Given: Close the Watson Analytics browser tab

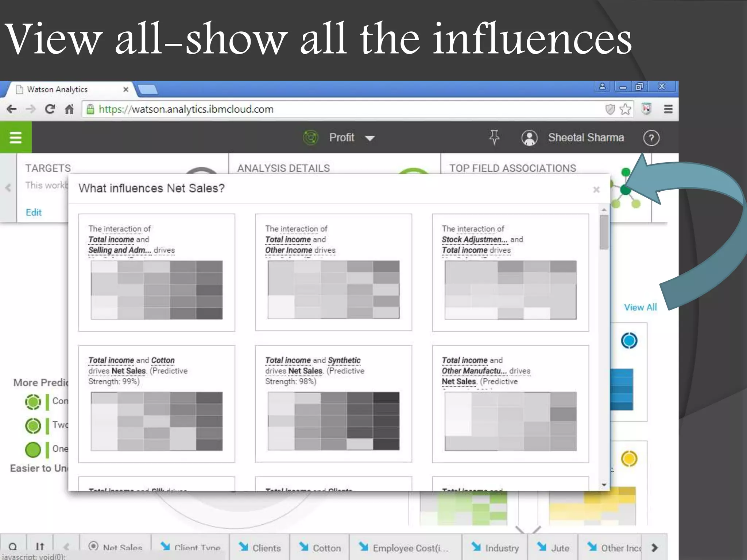Looking at the screenshot, I should pos(126,89).
